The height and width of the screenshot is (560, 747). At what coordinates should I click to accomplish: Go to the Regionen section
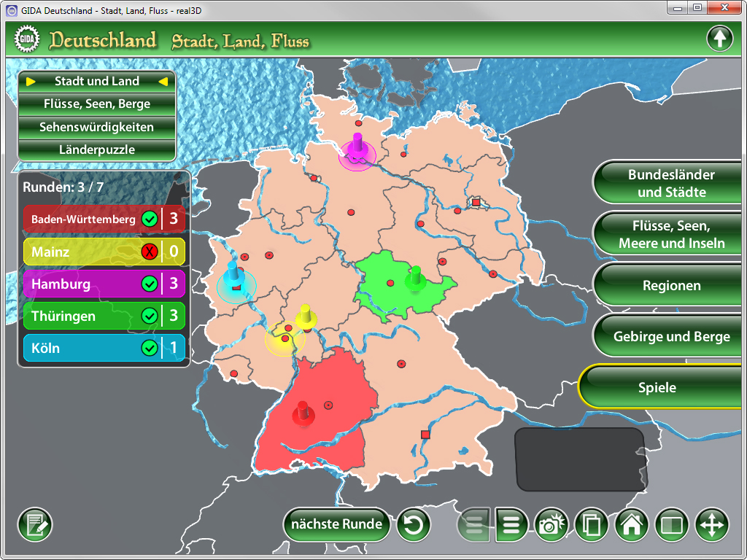668,285
